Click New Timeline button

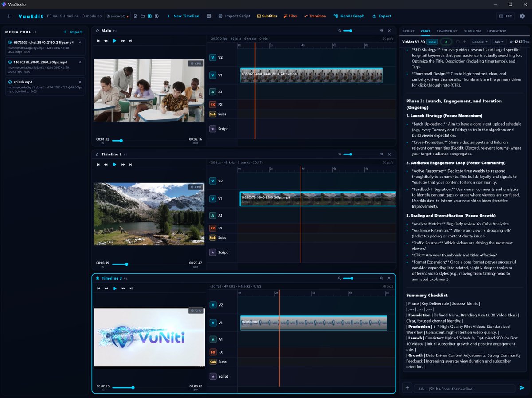pyautogui.click(x=183, y=16)
